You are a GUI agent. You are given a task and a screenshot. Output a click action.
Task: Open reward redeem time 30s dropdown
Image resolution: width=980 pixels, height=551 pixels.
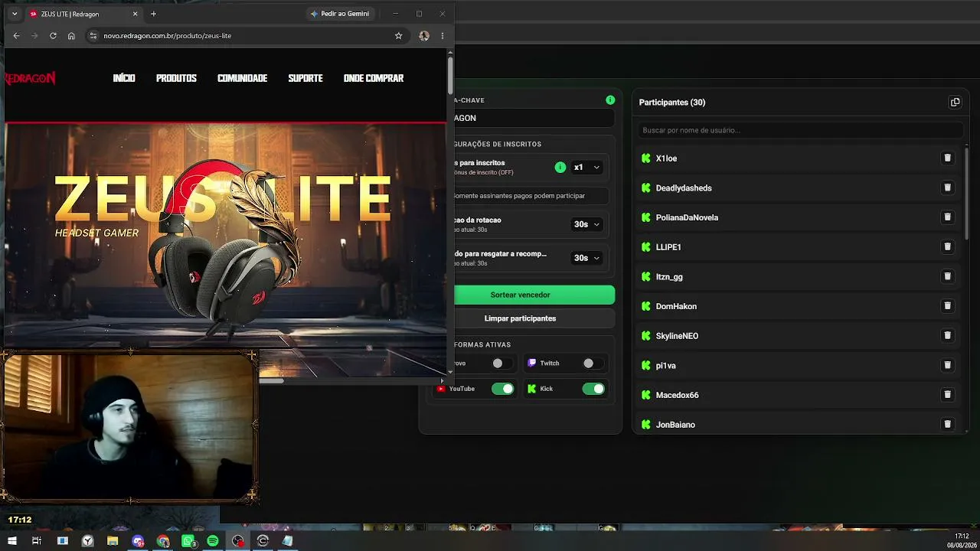[x=587, y=258]
